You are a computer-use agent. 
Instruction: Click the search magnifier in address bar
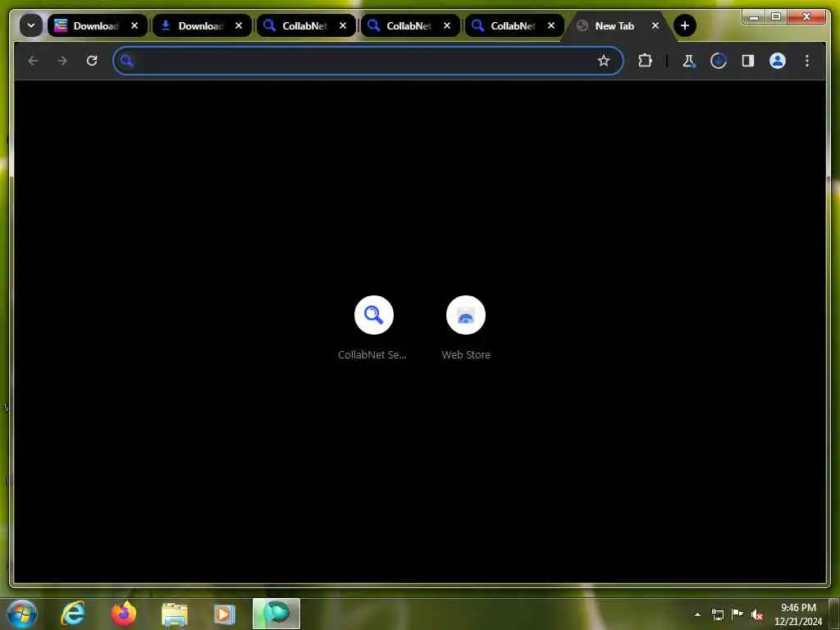point(126,61)
